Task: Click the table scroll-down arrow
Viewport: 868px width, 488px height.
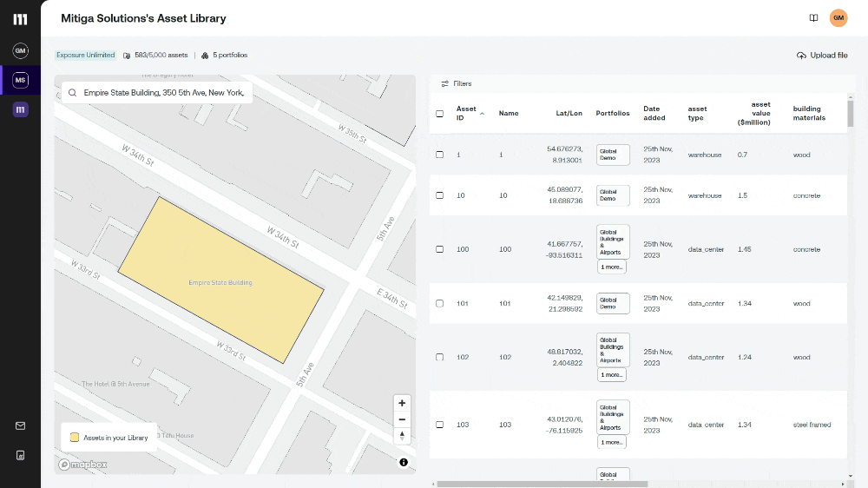Action: (x=851, y=477)
